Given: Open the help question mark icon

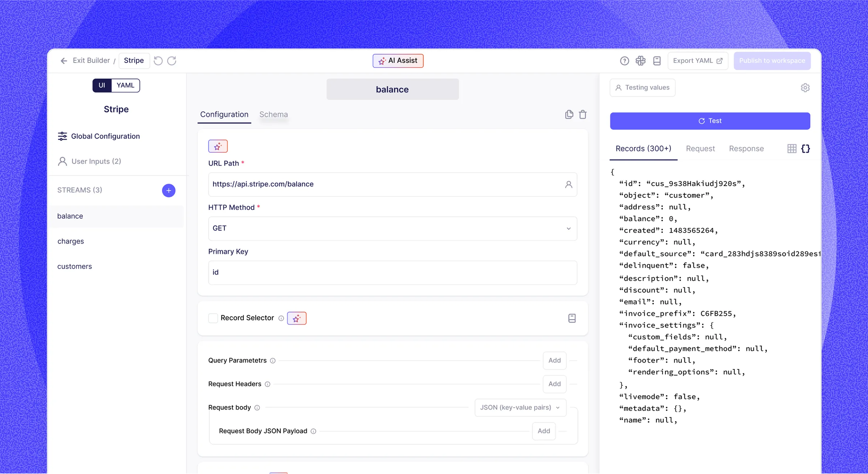Looking at the screenshot, I should (x=624, y=61).
